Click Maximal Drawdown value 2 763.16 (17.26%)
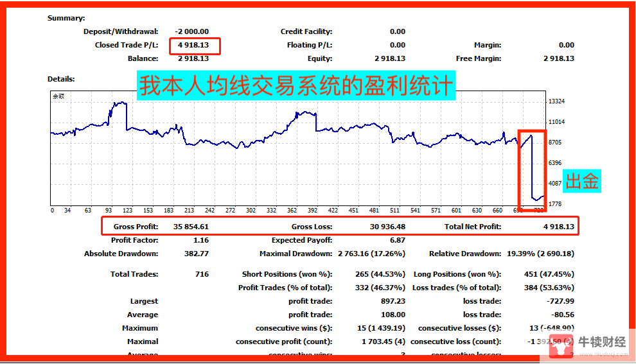Viewport: 636px width, 364px height. (x=371, y=254)
